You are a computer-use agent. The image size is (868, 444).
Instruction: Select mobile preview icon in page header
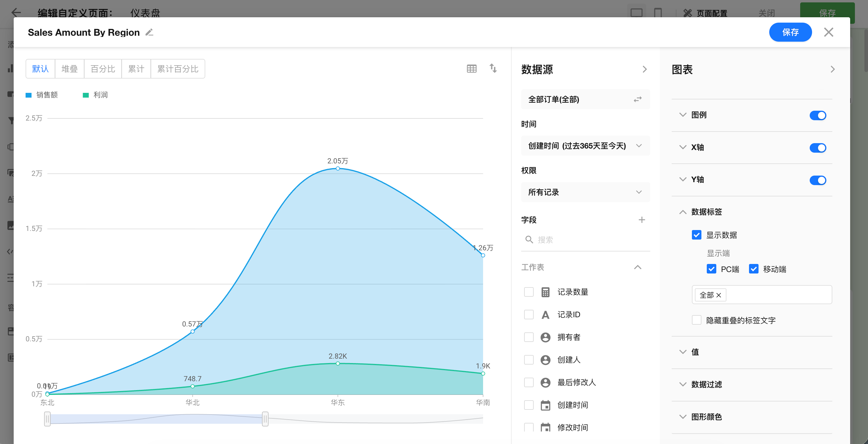pyautogui.click(x=657, y=13)
